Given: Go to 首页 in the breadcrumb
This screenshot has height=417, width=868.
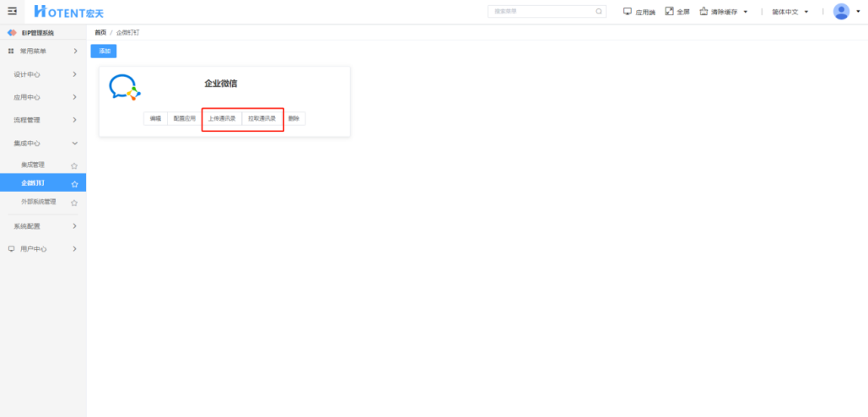Looking at the screenshot, I should (100, 33).
